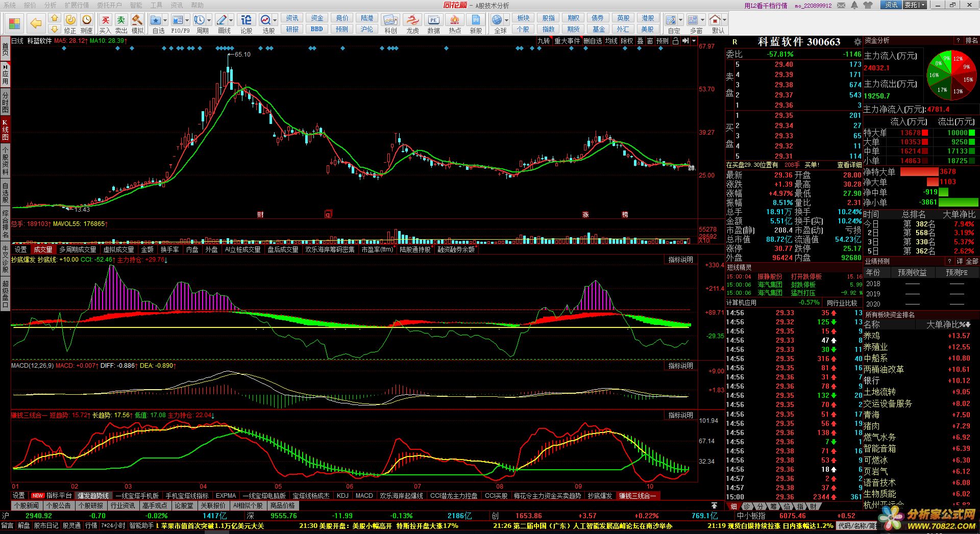
Task: Click the 选股 stock picker icon
Action: [x=266, y=20]
